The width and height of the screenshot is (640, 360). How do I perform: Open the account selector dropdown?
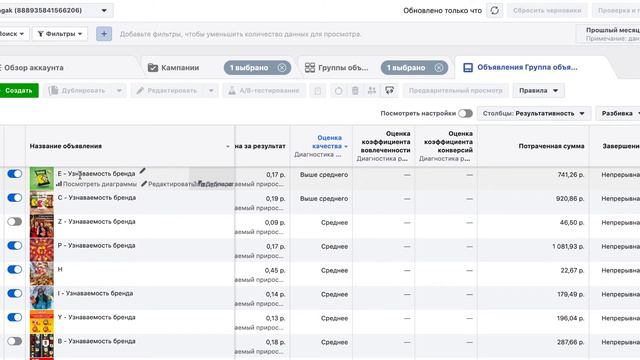coord(56,11)
